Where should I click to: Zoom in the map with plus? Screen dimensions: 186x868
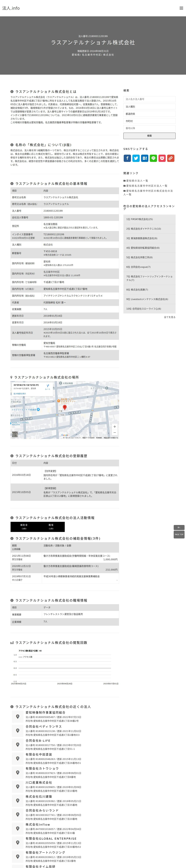(x=115, y=427)
